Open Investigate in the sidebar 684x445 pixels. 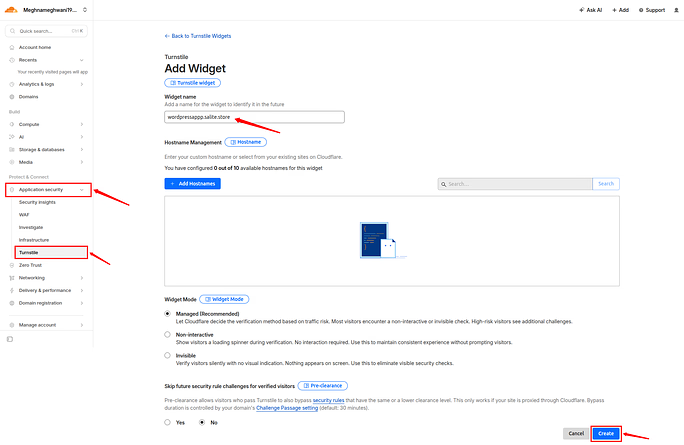point(31,227)
